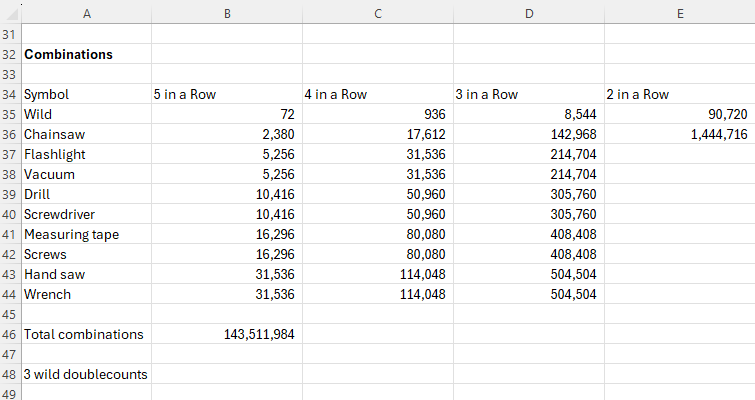Select the column D header

[528, 13]
